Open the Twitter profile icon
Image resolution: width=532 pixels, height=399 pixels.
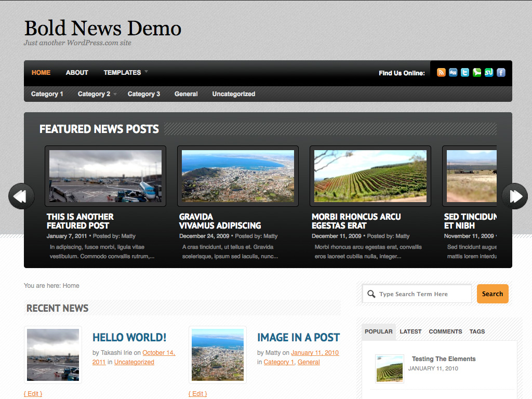[x=465, y=73]
